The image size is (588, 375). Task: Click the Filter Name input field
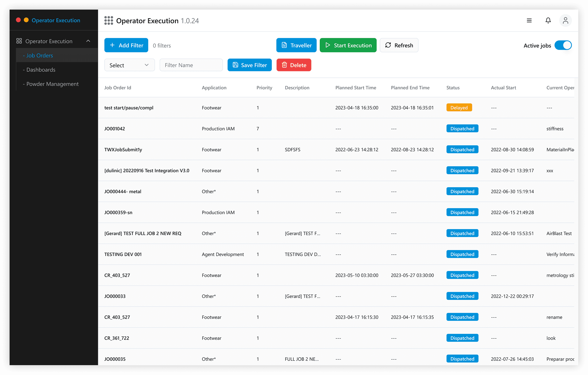191,65
